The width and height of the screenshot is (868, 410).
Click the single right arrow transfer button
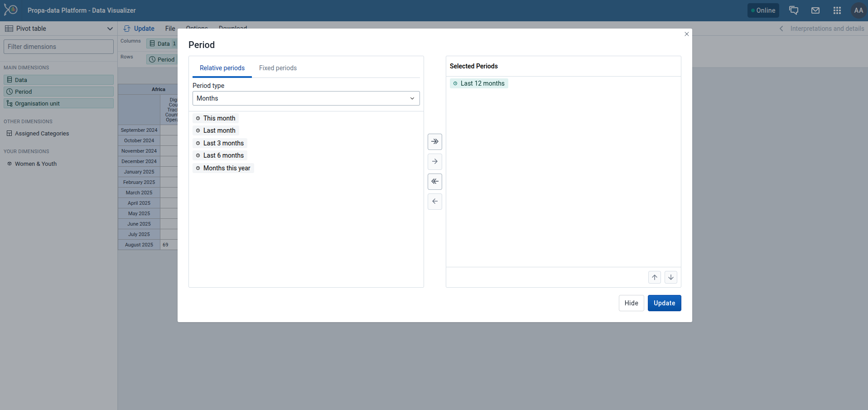[x=434, y=162]
